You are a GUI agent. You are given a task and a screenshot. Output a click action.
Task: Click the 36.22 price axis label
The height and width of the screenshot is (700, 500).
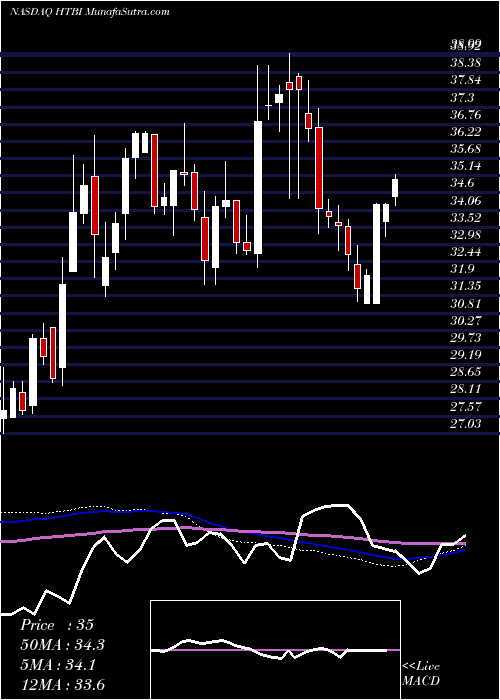pyautogui.click(x=466, y=132)
